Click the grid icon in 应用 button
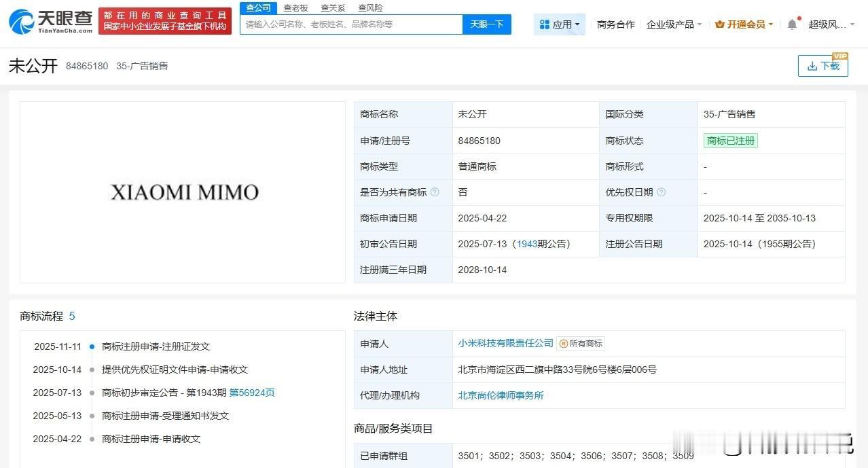Image resolution: width=868 pixels, height=468 pixels. [544, 24]
